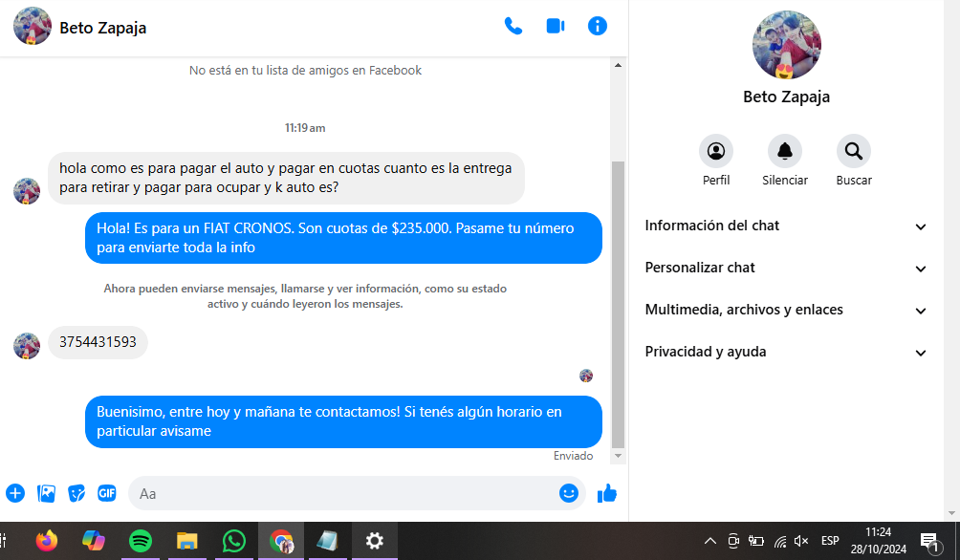Image resolution: width=960 pixels, height=560 pixels.
Task: Switch to Chrome in the taskbar
Action: click(x=281, y=541)
